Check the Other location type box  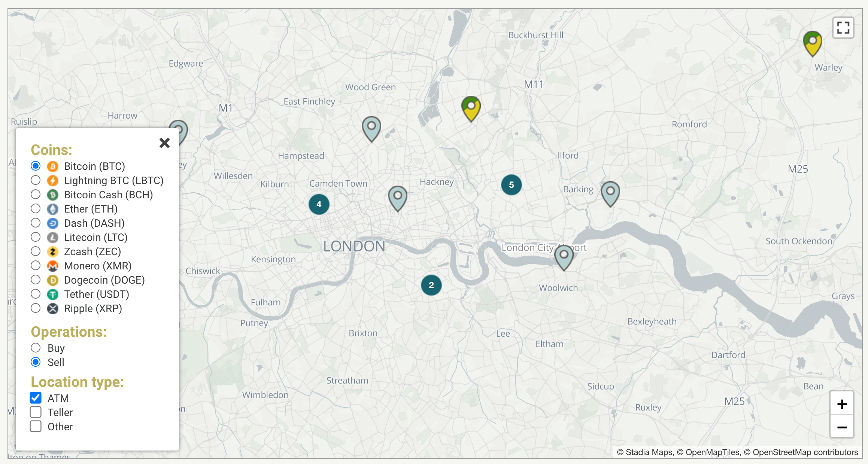coord(36,426)
